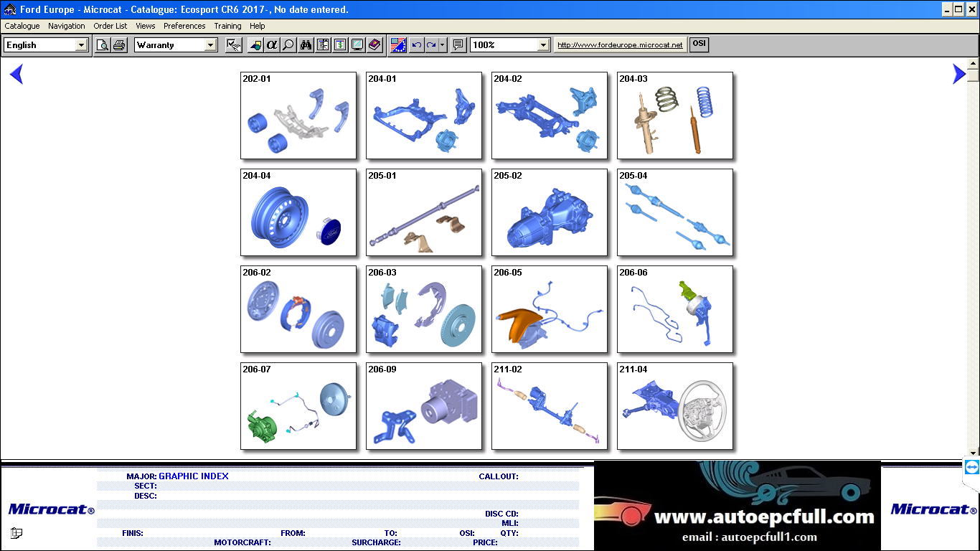Open section 204-02 thumbnail

click(x=550, y=116)
